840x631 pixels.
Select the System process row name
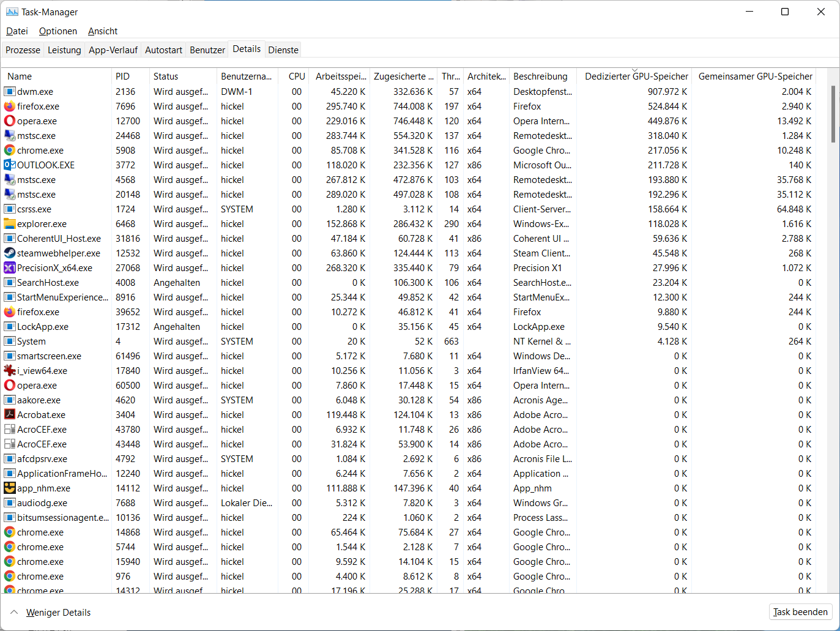tap(31, 342)
